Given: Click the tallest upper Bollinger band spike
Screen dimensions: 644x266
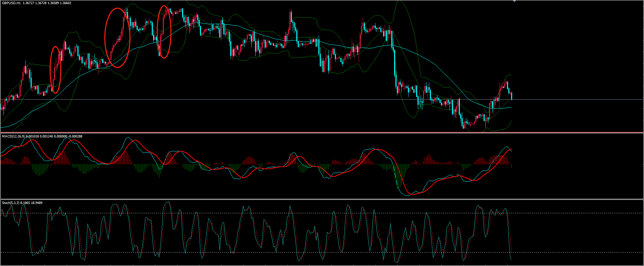Looking at the screenshot, I should click(400, 2).
